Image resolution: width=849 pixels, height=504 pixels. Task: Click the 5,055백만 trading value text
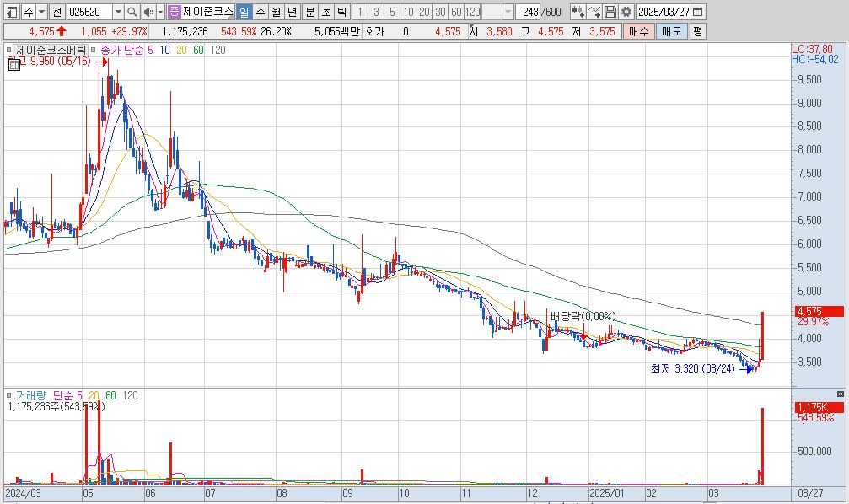[336, 31]
